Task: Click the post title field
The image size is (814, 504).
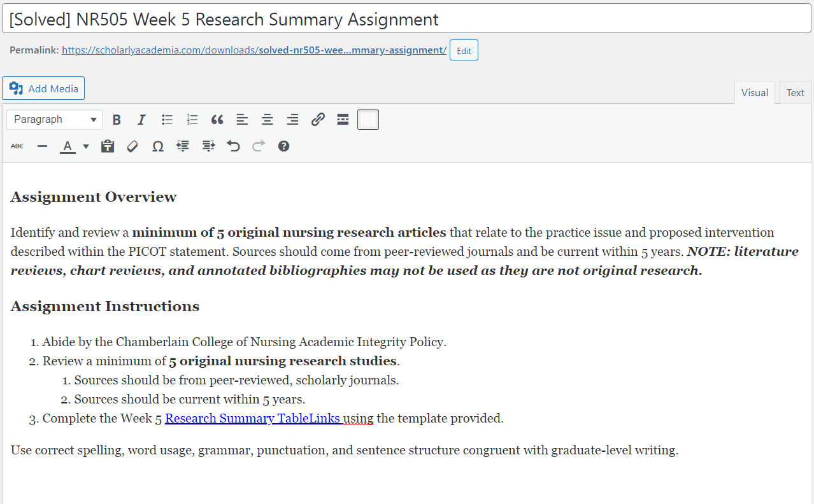Action: coord(406,19)
